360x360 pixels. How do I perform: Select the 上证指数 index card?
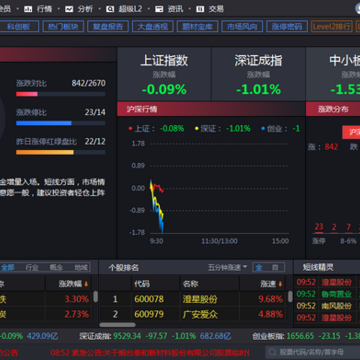tap(164, 74)
